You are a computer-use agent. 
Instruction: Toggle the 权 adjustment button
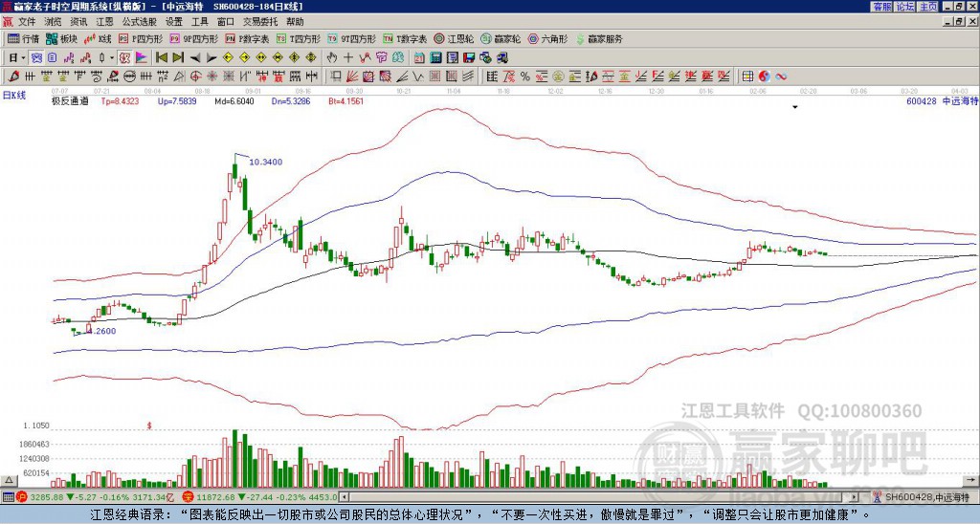click(124, 57)
